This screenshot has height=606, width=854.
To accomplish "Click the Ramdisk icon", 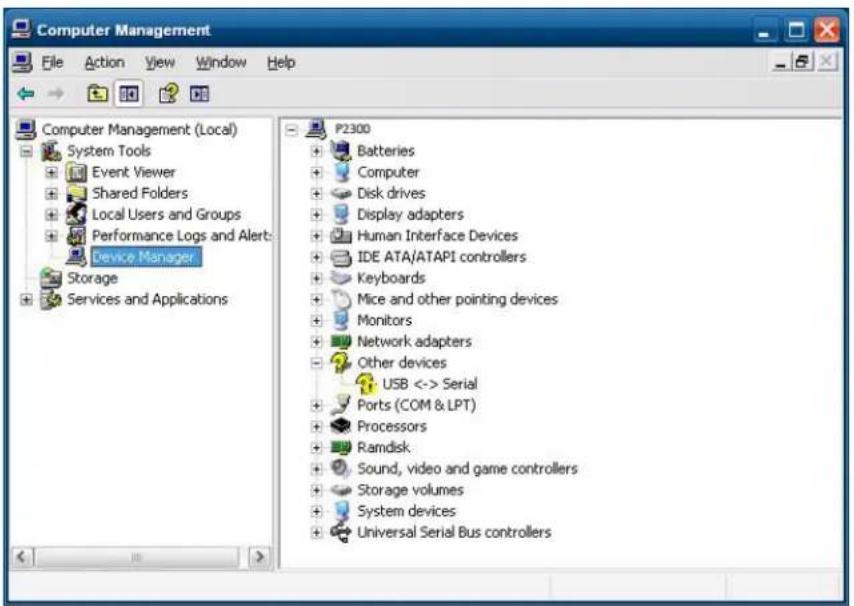I will tap(341, 448).
